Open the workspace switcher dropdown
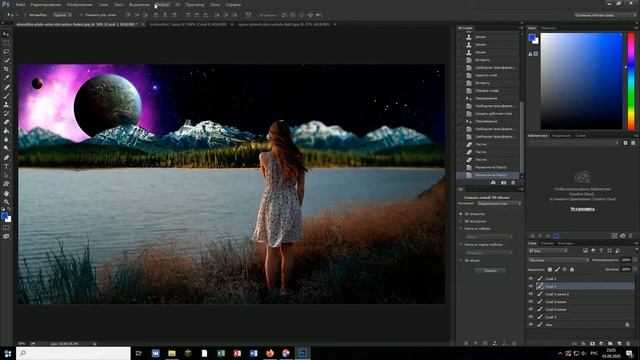Viewport: 640px width, 360px height. [605, 15]
